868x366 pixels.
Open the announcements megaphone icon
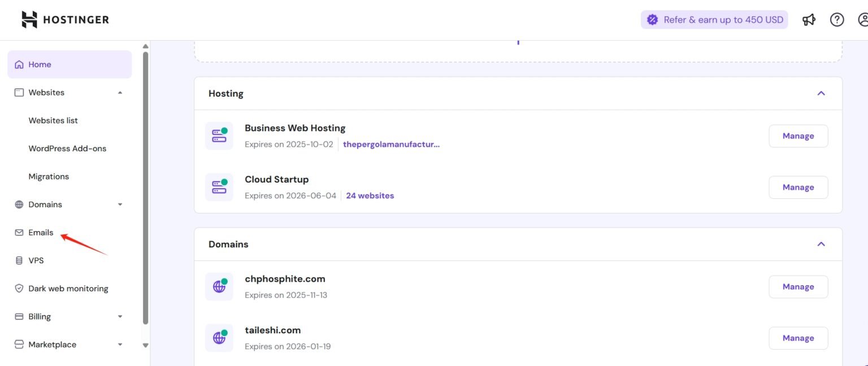809,20
